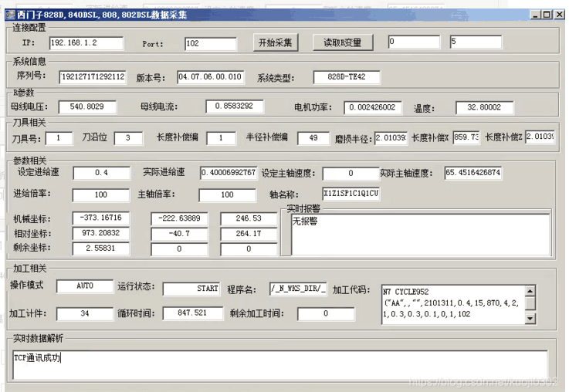Click the 操作模式 field AUTO
Image resolution: width=569 pixels, height=392 pixels.
tap(85, 286)
